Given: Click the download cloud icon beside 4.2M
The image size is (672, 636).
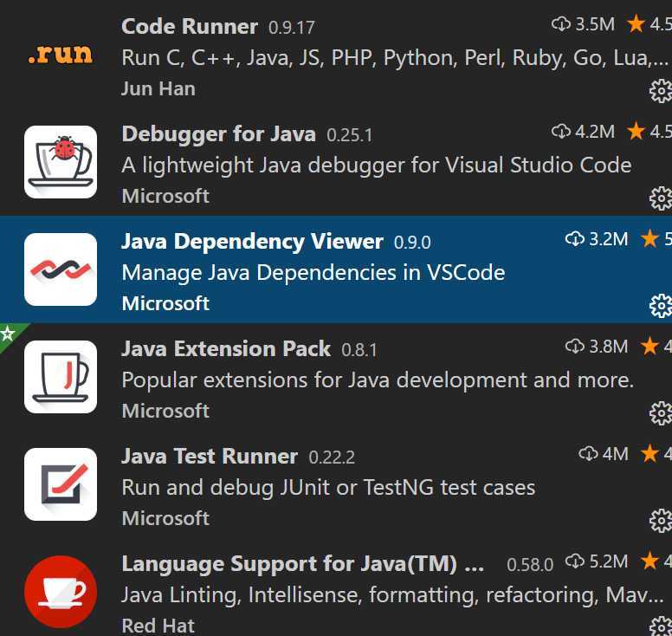Looking at the screenshot, I should point(561,131).
